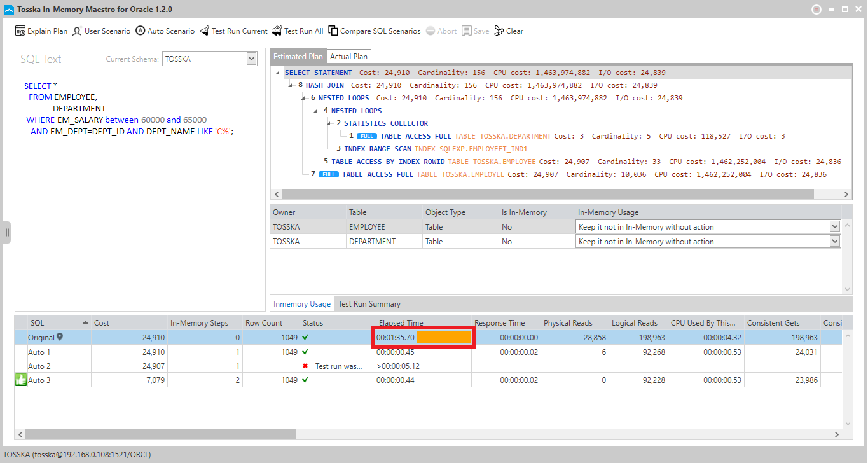Switch to the Actual Plan tab
The height and width of the screenshot is (463, 868).
point(348,57)
